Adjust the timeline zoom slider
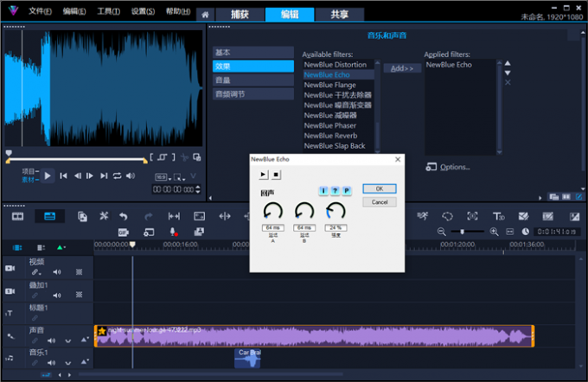This screenshot has width=588, height=382. point(461,232)
